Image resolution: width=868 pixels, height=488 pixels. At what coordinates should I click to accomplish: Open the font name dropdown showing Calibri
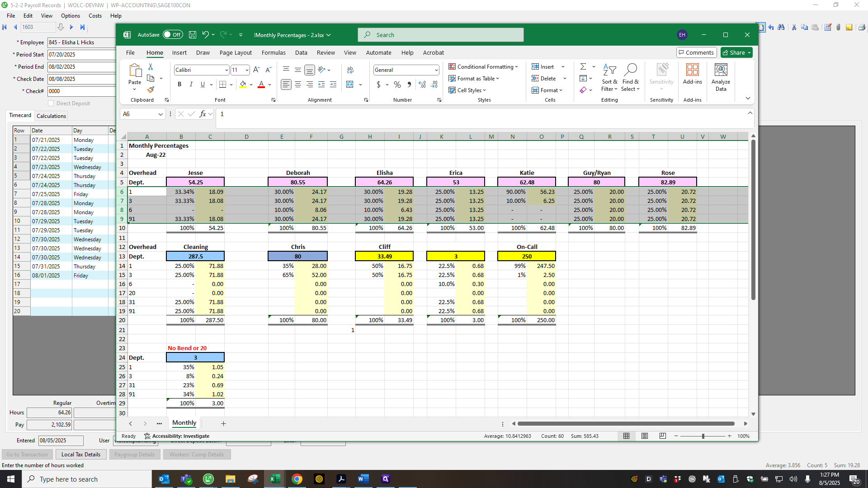[226, 70]
